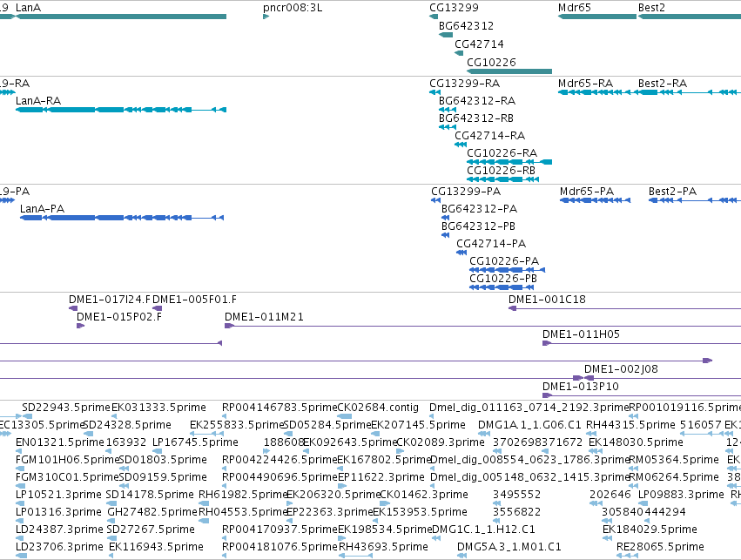The image size is (741, 560).
Task: Click the CG10226 gene bar
Action: (509, 71)
